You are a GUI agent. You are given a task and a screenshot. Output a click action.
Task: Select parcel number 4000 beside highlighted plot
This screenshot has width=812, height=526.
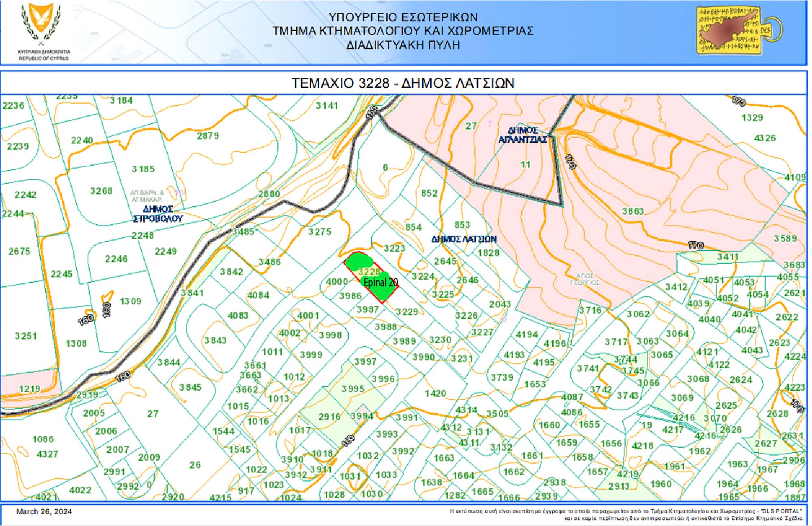(x=337, y=281)
